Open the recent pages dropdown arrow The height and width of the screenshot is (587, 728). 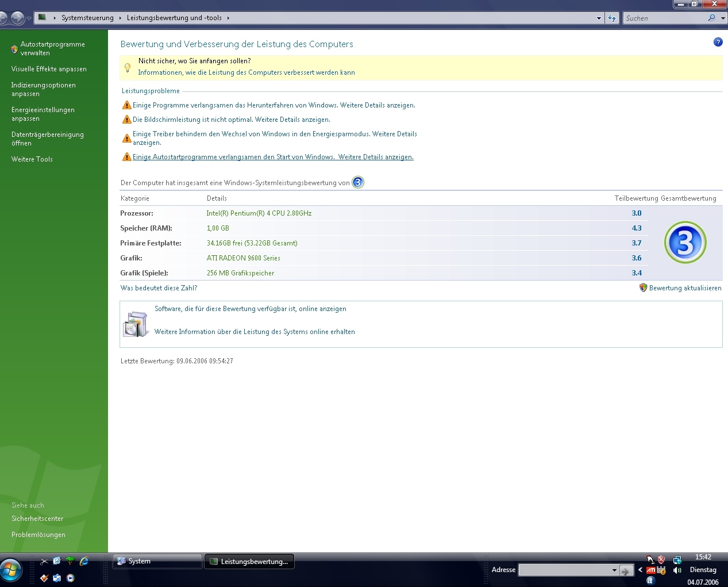(29, 18)
